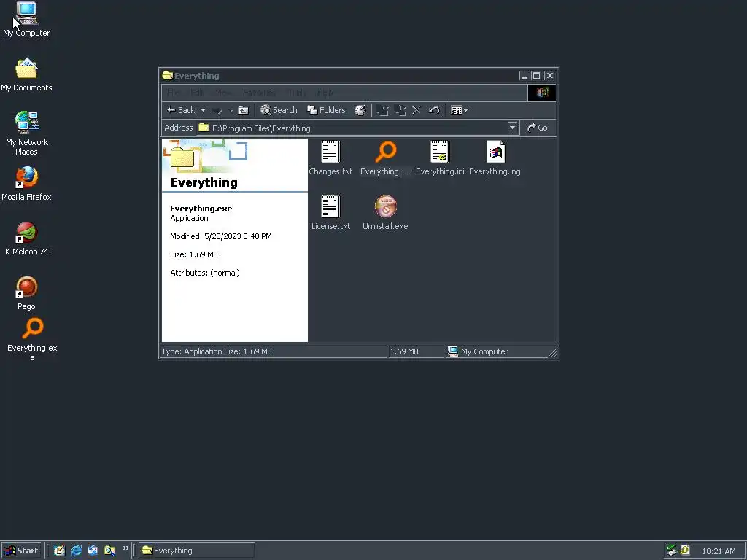Image resolution: width=747 pixels, height=560 pixels.
Task: Open the File menu
Action: point(174,93)
